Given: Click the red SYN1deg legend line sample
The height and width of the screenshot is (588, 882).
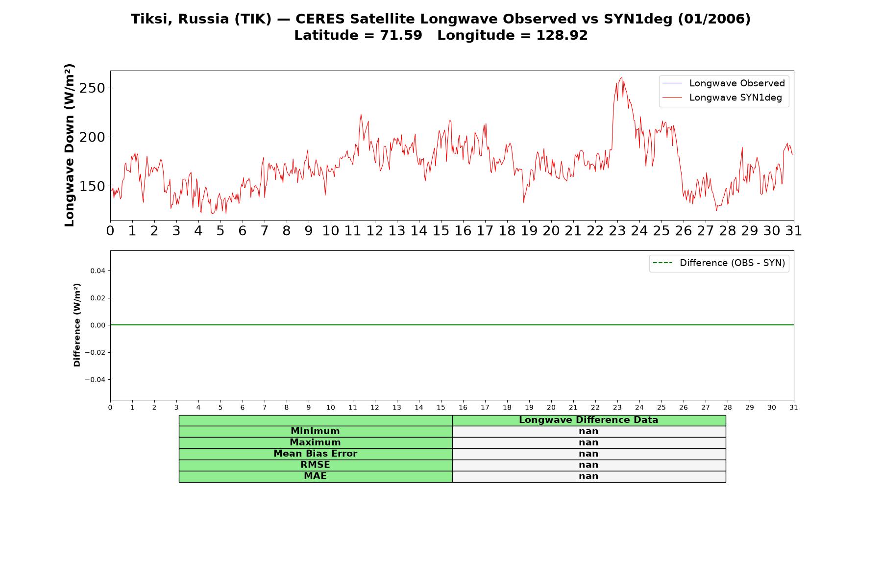Looking at the screenshot, I should pos(672,98).
